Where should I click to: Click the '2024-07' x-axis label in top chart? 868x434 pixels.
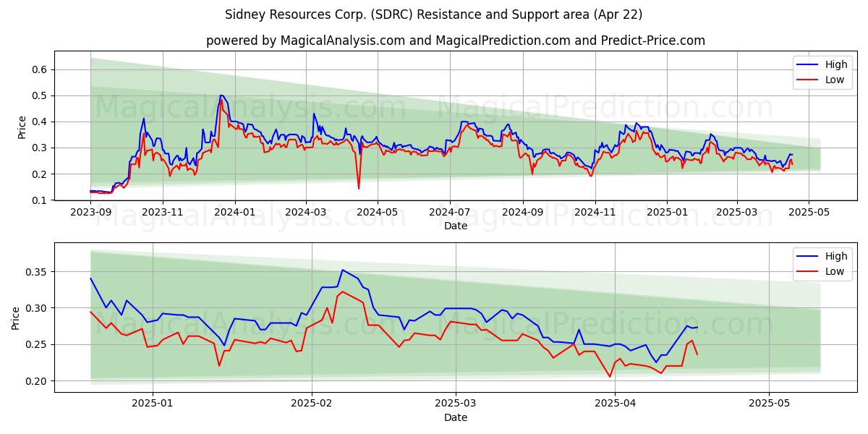(x=450, y=213)
